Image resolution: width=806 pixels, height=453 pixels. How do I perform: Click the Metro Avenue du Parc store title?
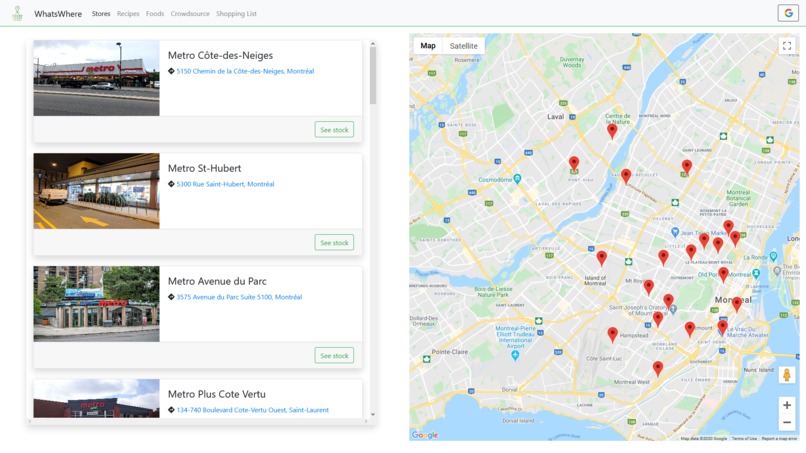(x=217, y=281)
